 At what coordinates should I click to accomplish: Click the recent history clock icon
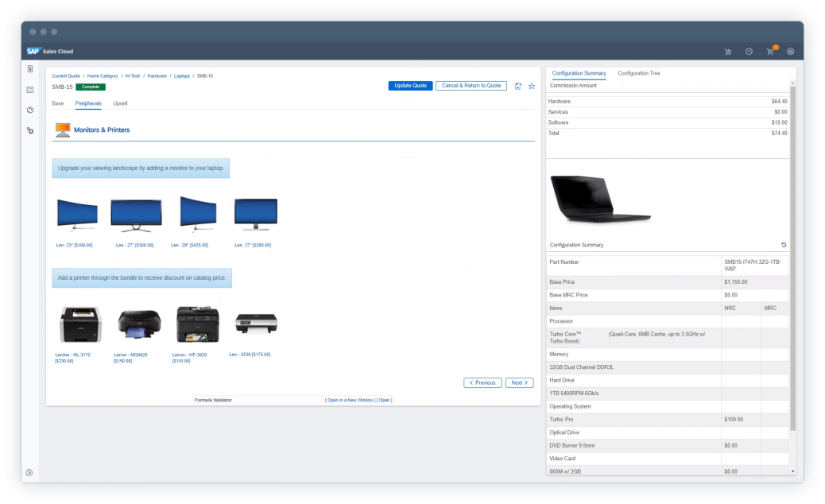(749, 52)
